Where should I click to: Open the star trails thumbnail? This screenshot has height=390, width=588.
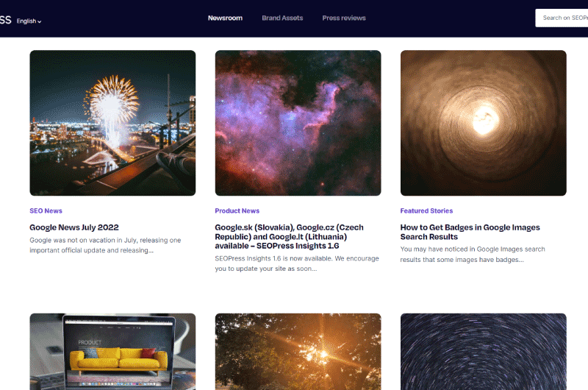point(484,352)
